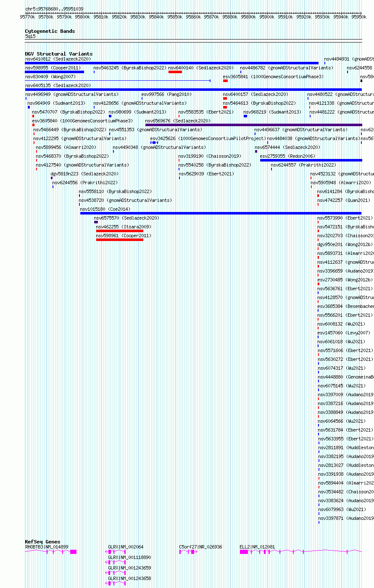Click nsv5466449 (ByrskaBishop2022) label
Image resolution: width=374 pixels, height=588 pixels.
tap(70, 130)
